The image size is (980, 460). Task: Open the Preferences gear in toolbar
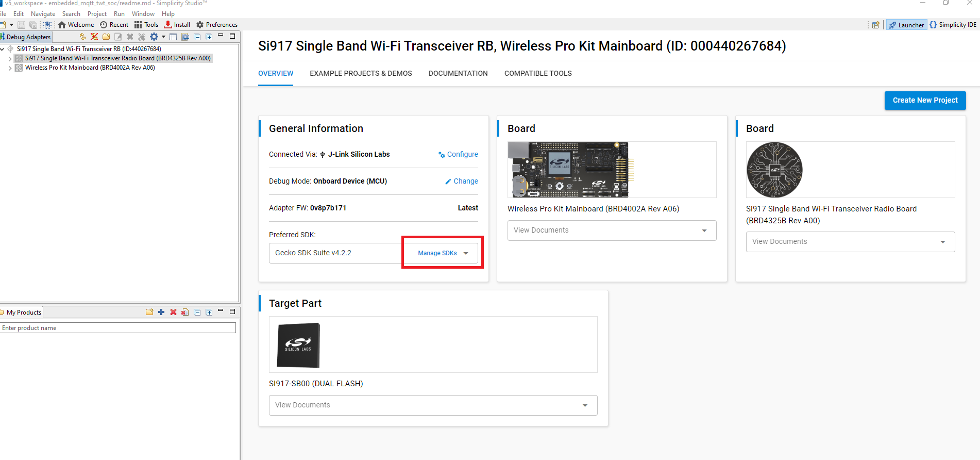pyautogui.click(x=217, y=25)
